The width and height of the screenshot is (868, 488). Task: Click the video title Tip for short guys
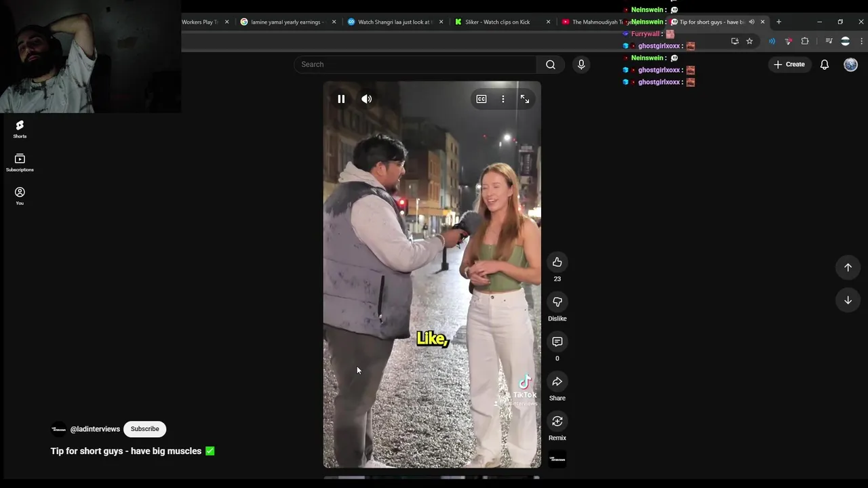click(x=126, y=451)
